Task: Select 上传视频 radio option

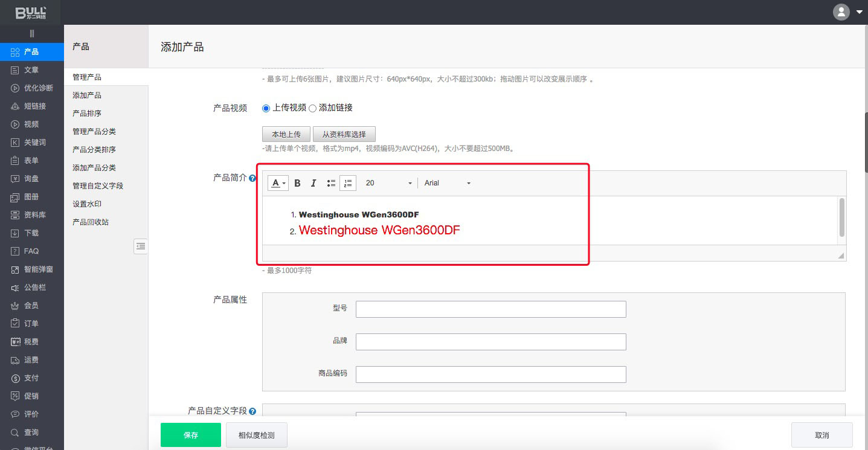Action: tap(266, 108)
